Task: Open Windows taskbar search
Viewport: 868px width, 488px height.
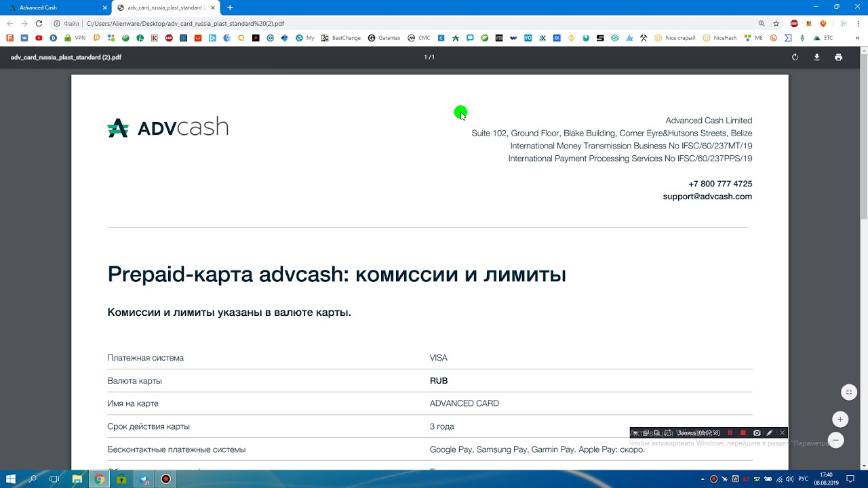Action: point(33,479)
